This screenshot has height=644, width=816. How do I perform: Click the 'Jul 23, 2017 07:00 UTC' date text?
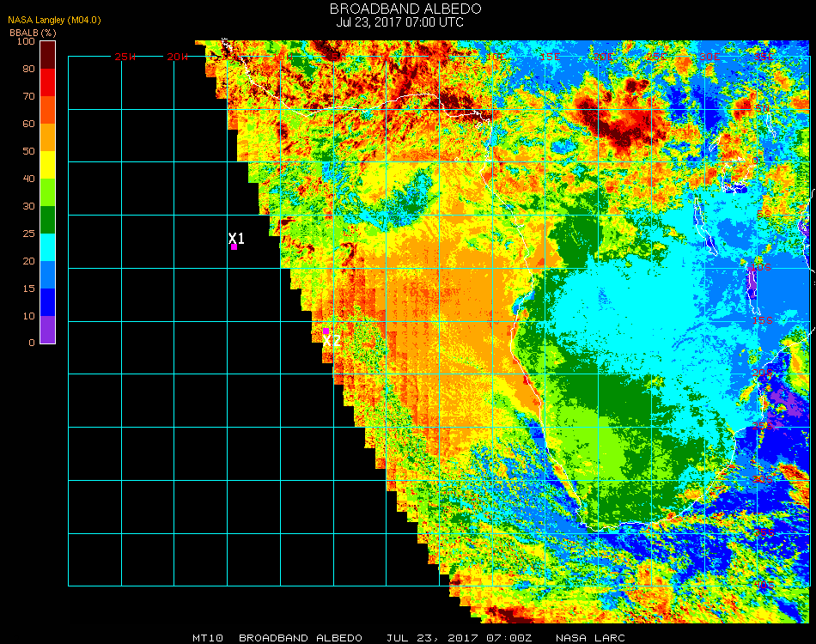coord(399,22)
